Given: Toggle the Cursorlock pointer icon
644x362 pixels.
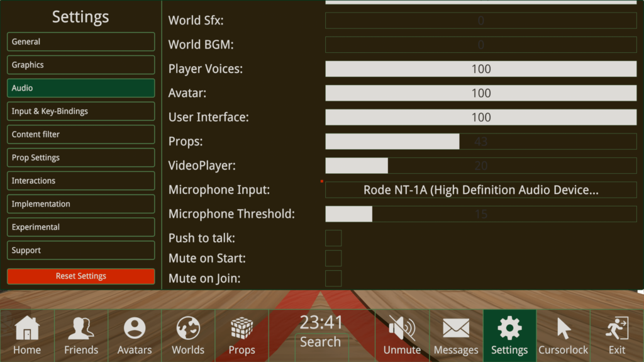Looking at the screenshot, I should [563, 328].
